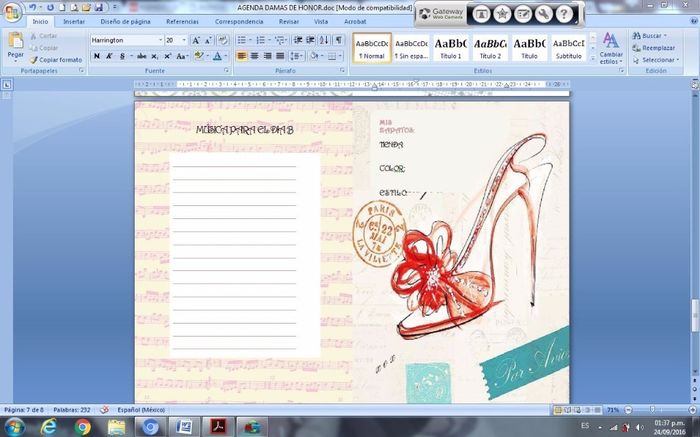Click Copiar formato format painter
This screenshot has width=700, height=437.
56,60
